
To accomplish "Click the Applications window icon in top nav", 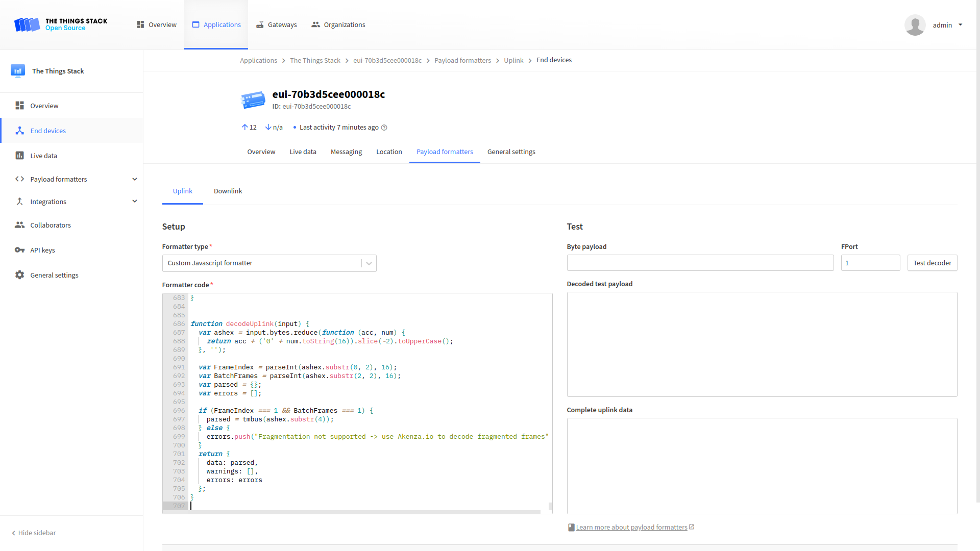I will click(195, 24).
